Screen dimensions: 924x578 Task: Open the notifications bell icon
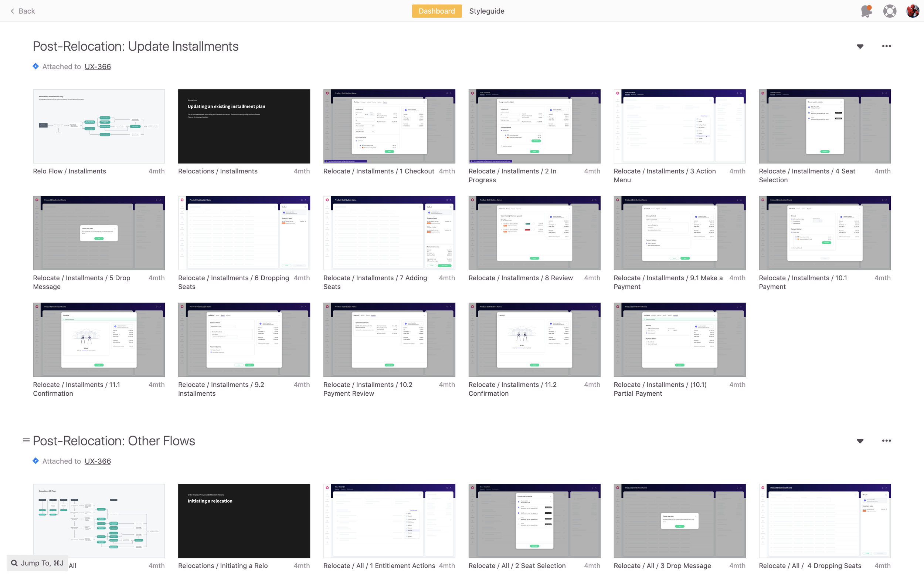(x=867, y=11)
